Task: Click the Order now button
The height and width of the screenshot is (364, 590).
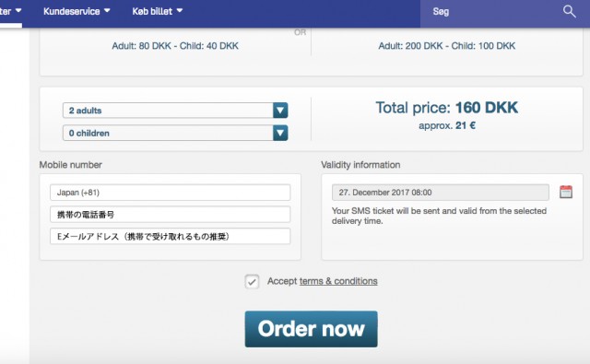Action: click(x=312, y=329)
